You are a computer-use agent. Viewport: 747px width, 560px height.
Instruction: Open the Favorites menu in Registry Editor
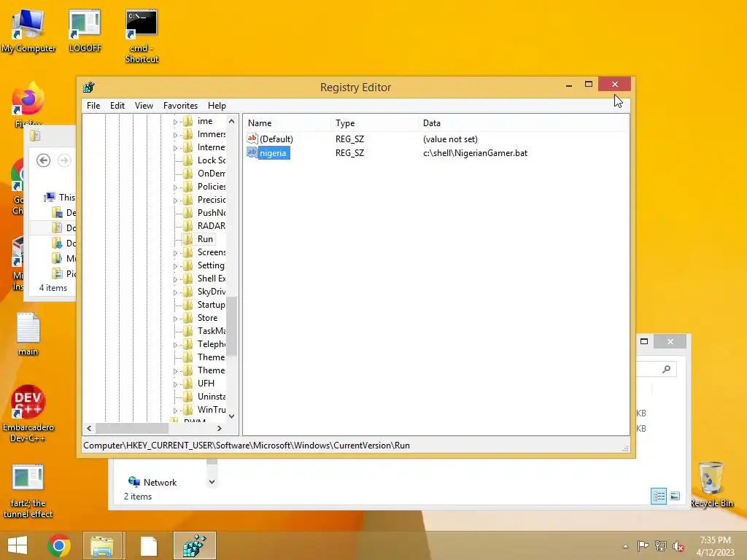point(180,106)
